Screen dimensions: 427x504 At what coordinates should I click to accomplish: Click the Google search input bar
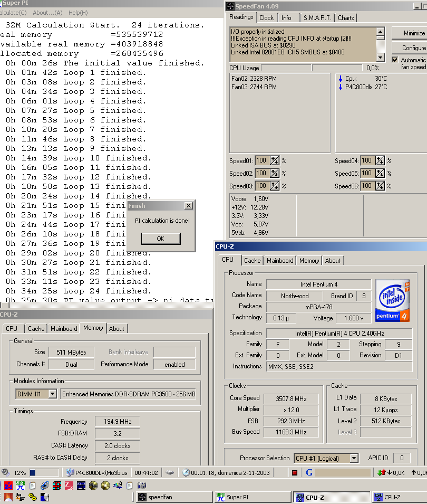[343, 472]
